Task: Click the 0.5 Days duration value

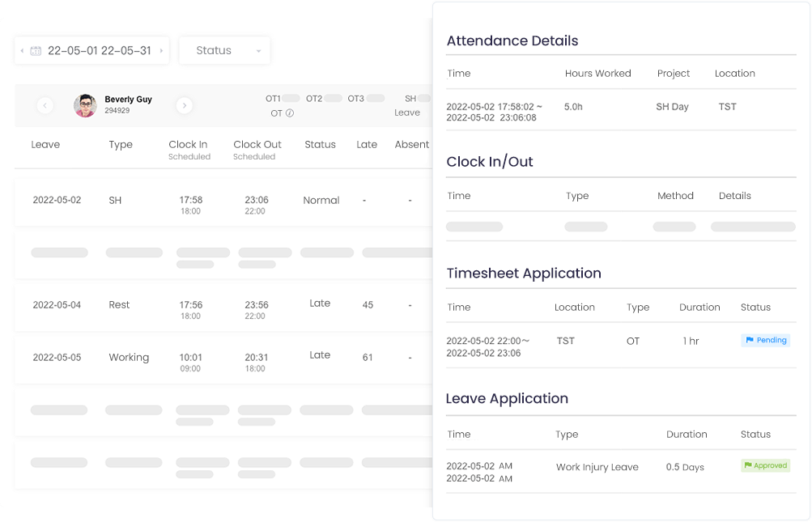Action: (x=685, y=467)
